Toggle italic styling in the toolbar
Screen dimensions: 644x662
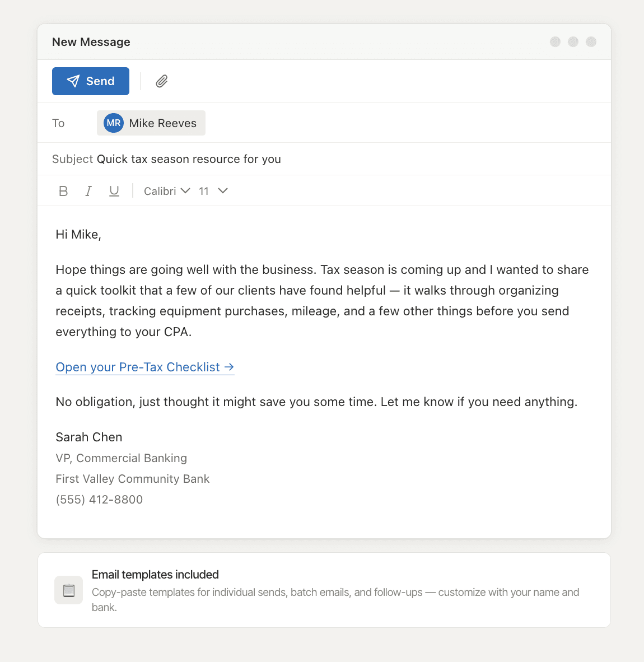click(x=88, y=190)
